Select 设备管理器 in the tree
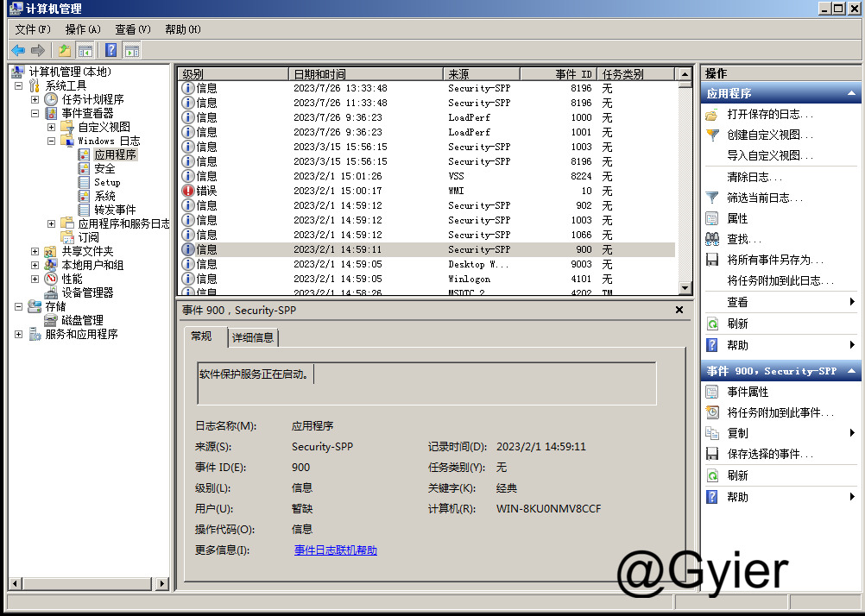The image size is (865, 616). 87,292
